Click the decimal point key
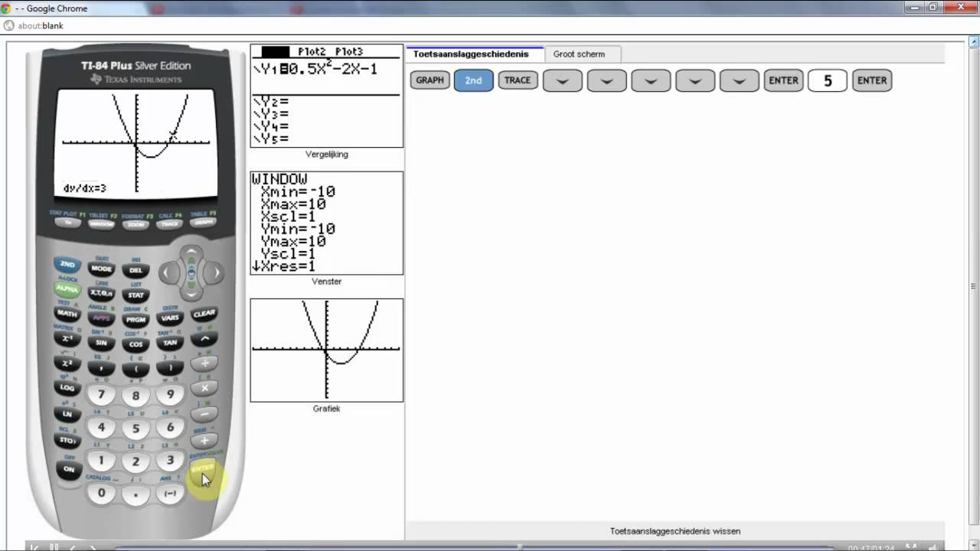This screenshot has height=551, width=980. 136,494
